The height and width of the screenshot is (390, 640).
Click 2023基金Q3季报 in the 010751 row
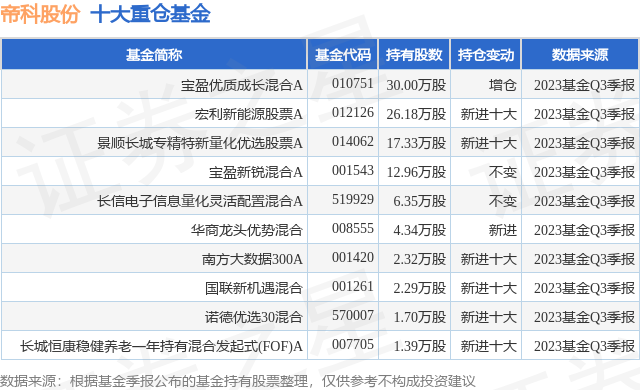point(584,85)
